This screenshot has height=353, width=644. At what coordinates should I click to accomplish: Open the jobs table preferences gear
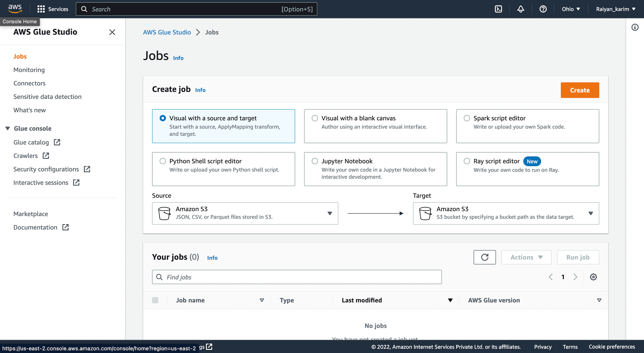[593, 277]
